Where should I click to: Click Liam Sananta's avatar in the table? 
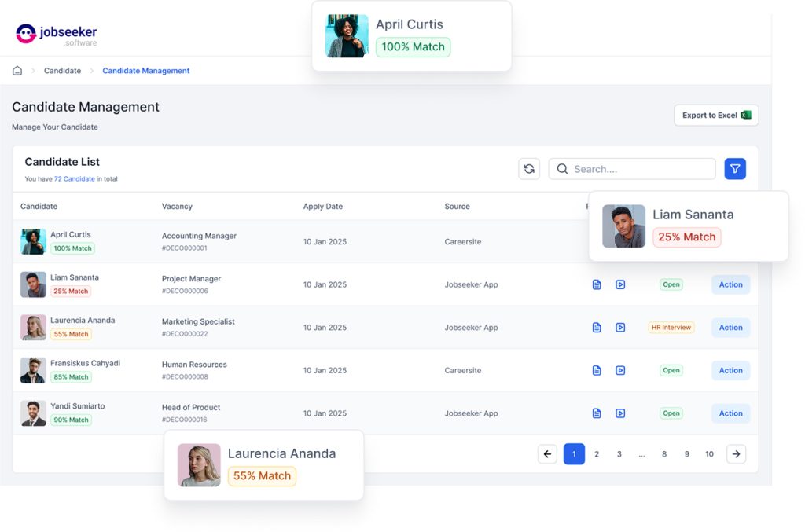[33, 284]
